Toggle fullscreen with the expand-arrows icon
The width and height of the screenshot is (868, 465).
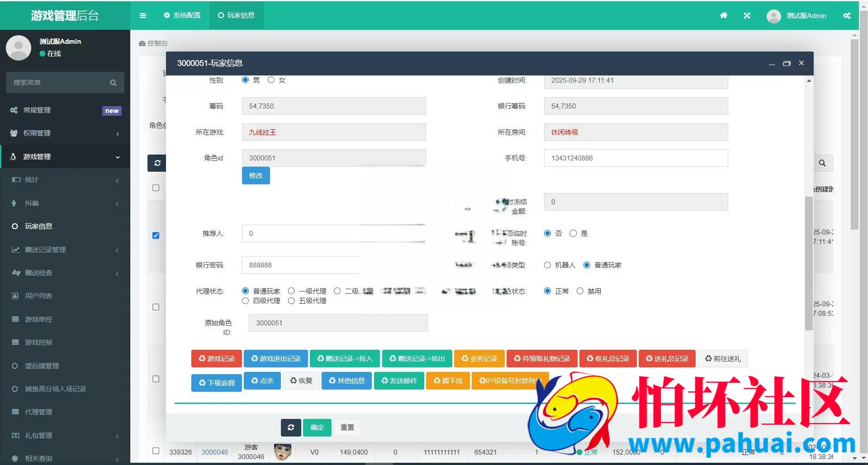(x=747, y=15)
